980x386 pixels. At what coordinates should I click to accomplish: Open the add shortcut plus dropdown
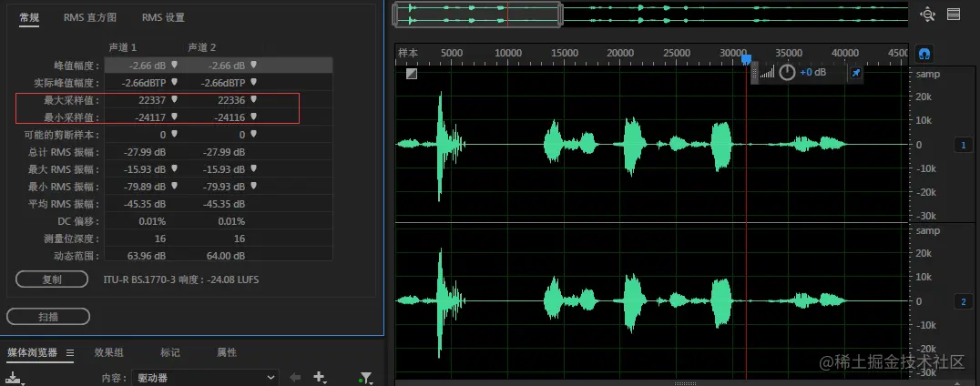(320, 377)
